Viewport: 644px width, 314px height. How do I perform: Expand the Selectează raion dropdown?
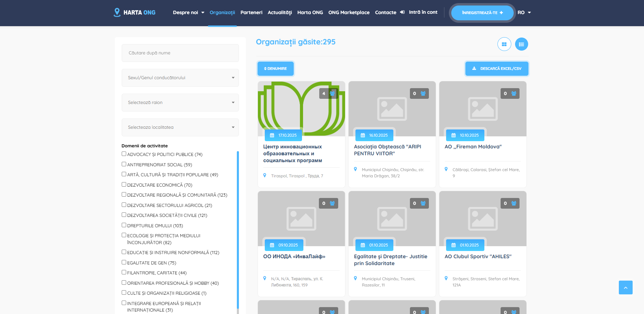tap(180, 103)
